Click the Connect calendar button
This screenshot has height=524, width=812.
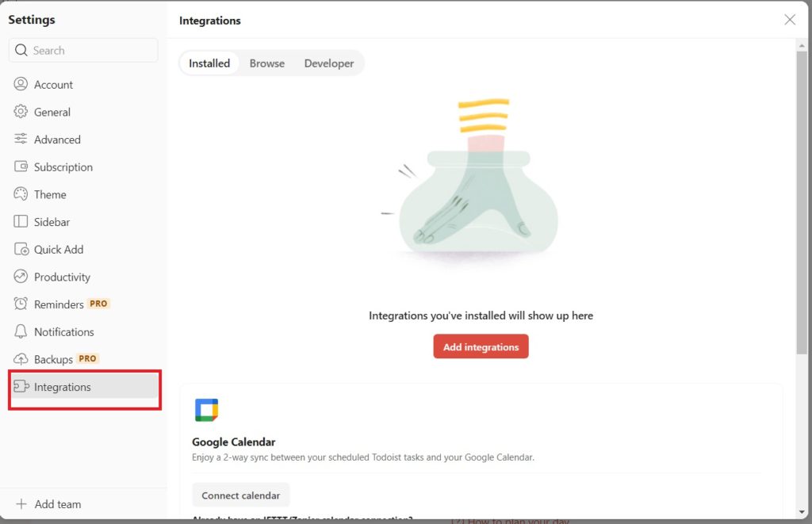point(241,495)
